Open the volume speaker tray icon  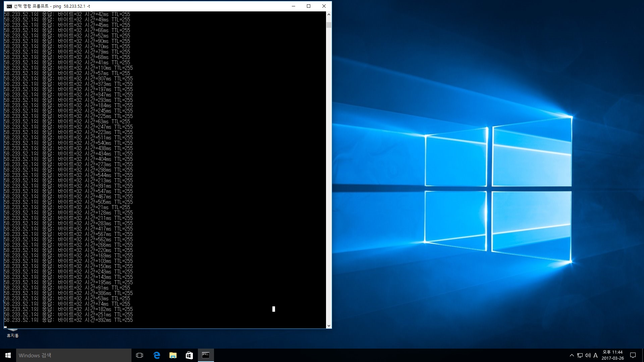tap(588, 355)
